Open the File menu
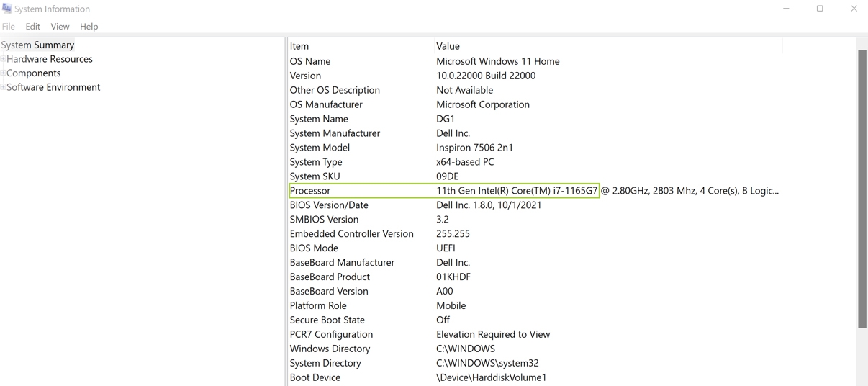868x386 pixels. pyautogui.click(x=9, y=27)
